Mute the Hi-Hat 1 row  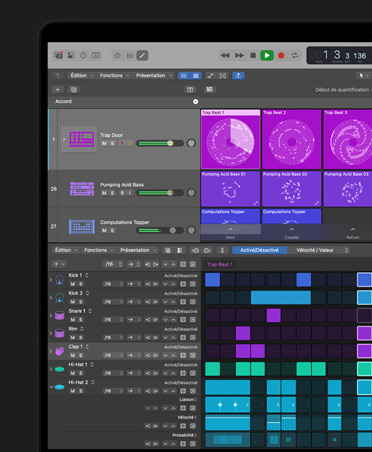click(x=73, y=373)
